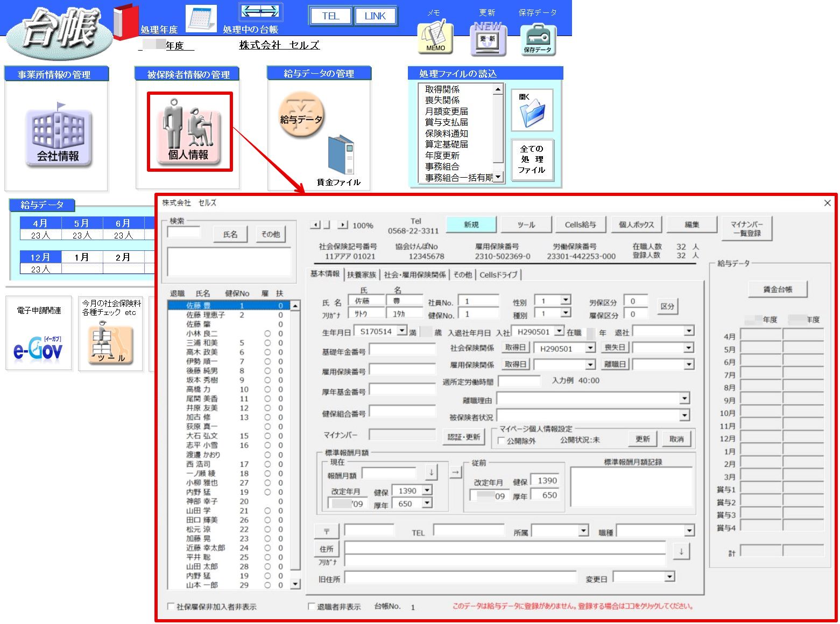The height and width of the screenshot is (624, 840).
Task: Click the 雇 radio circle for 西 浩司
Action: (267, 464)
